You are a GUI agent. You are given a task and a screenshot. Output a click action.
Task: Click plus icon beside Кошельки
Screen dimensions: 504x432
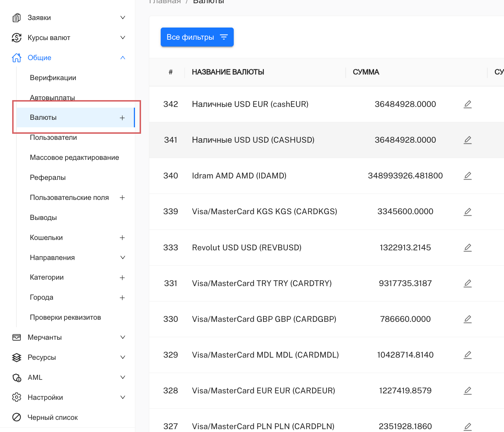[x=122, y=238]
